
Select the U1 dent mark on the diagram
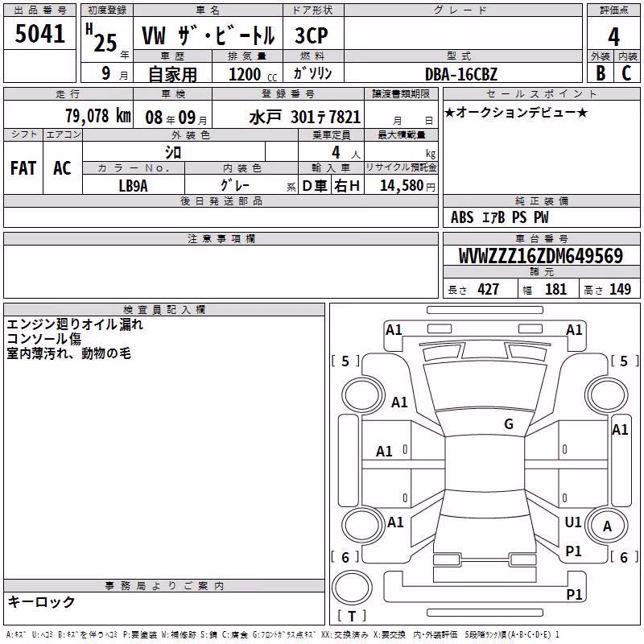pyautogui.click(x=572, y=522)
